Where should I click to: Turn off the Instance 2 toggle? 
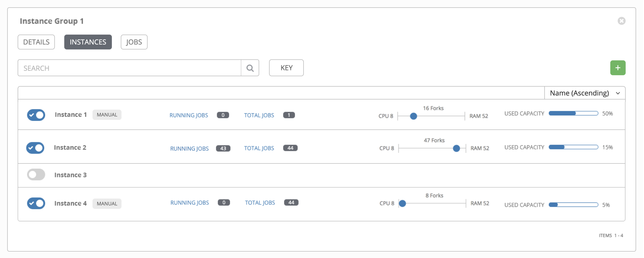35,148
